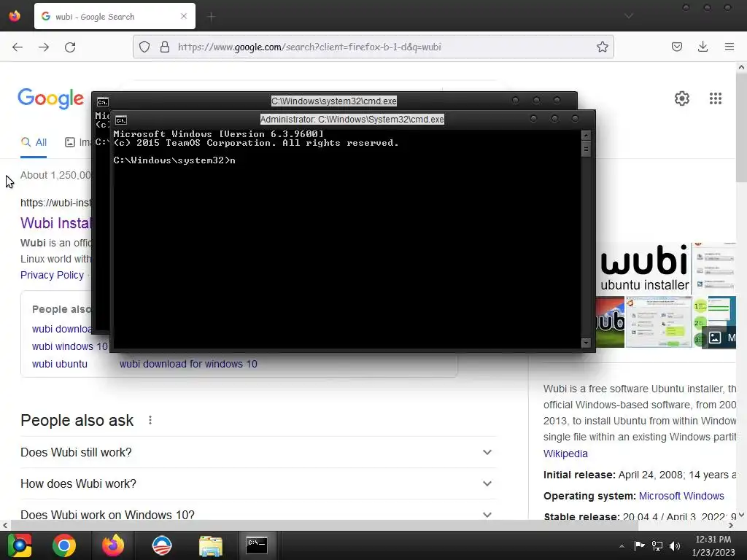Viewport: 747px width, 560px height.
Task: Open wubi ubuntu suggestion
Action: (60, 364)
